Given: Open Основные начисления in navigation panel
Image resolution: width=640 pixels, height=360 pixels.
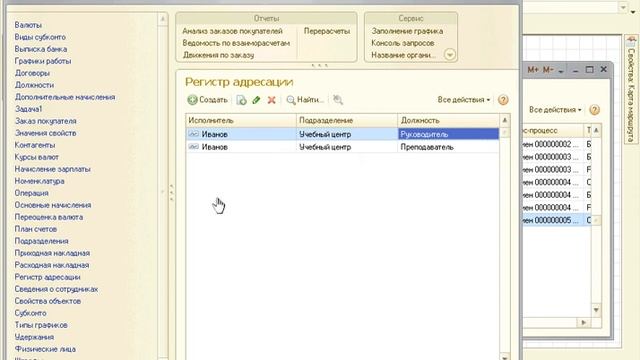Looking at the screenshot, I should coord(53,205).
